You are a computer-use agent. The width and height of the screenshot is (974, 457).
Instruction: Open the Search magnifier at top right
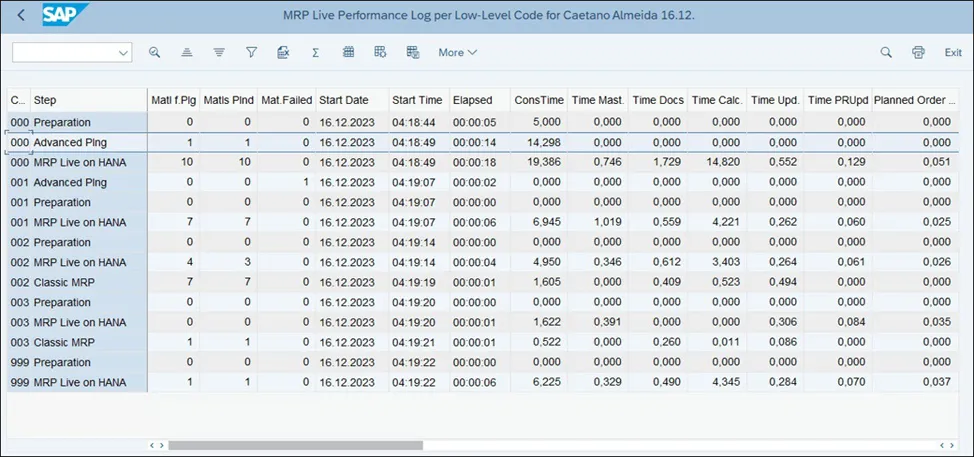point(886,53)
